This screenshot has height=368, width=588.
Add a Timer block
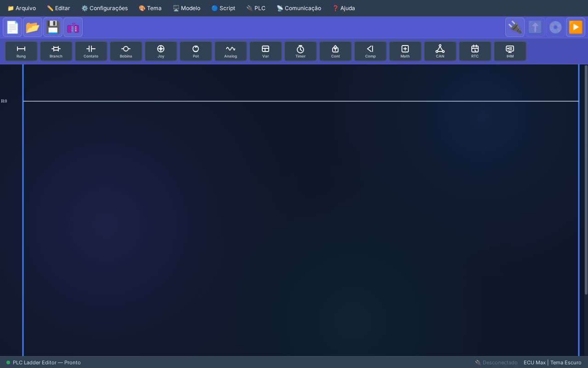click(300, 51)
